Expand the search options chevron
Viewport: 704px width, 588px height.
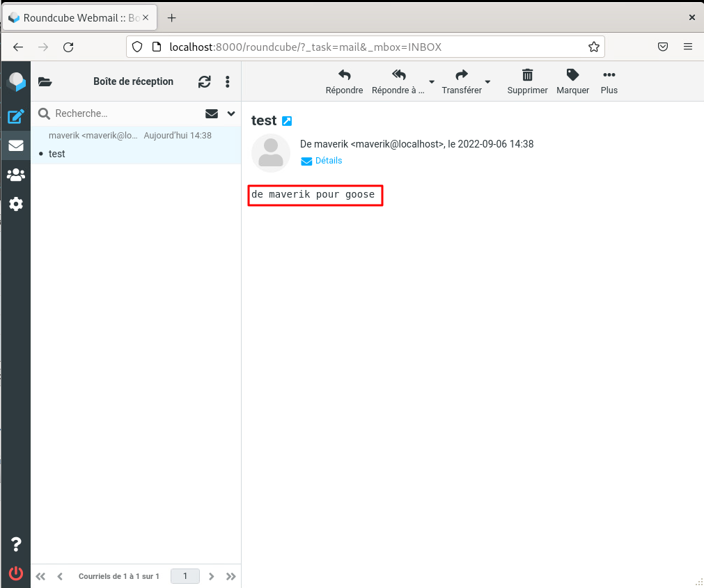click(231, 113)
